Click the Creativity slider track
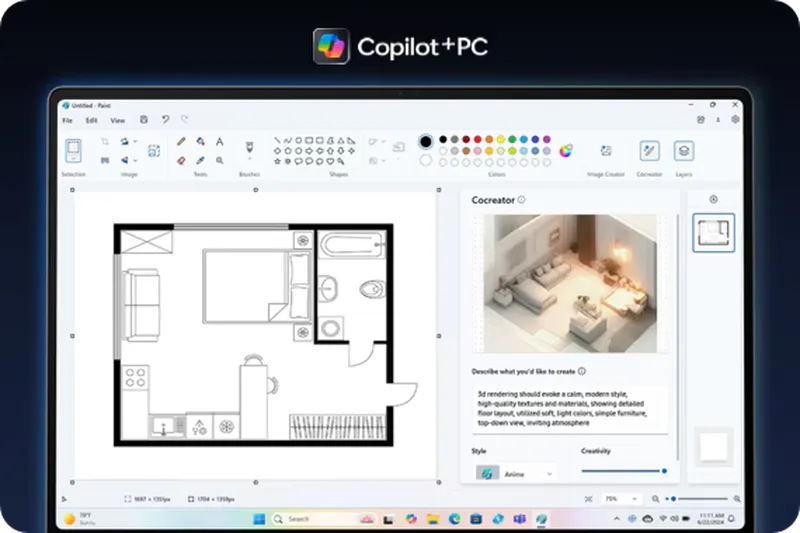 pos(621,471)
